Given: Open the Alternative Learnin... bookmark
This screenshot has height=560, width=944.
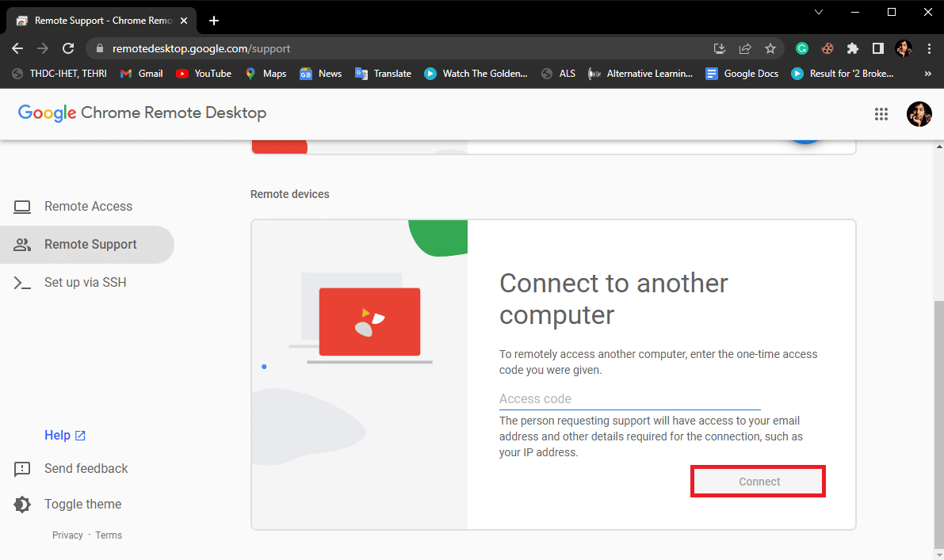Looking at the screenshot, I should [x=640, y=74].
